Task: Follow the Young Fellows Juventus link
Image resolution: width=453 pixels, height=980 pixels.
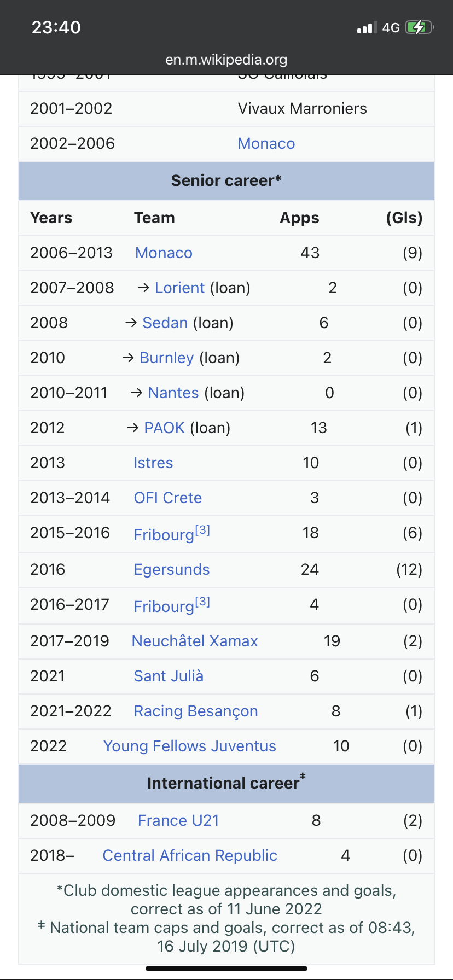Action: pos(190,746)
